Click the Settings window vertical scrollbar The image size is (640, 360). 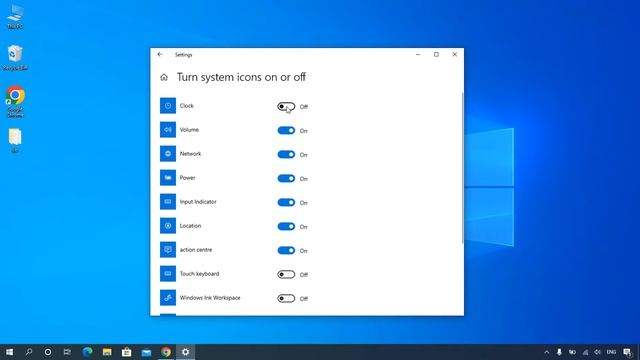462,168
